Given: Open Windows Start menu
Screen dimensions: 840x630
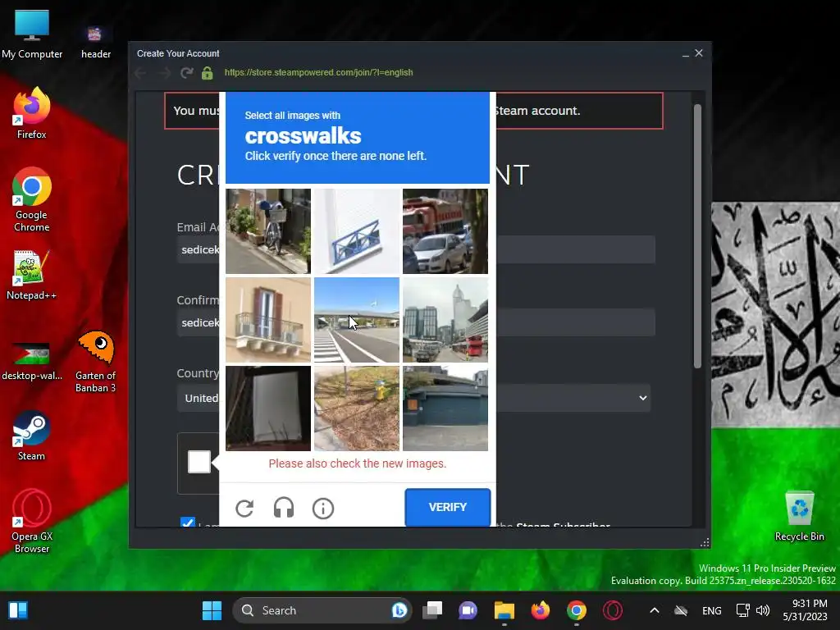Looking at the screenshot, I should pos(212,610).
